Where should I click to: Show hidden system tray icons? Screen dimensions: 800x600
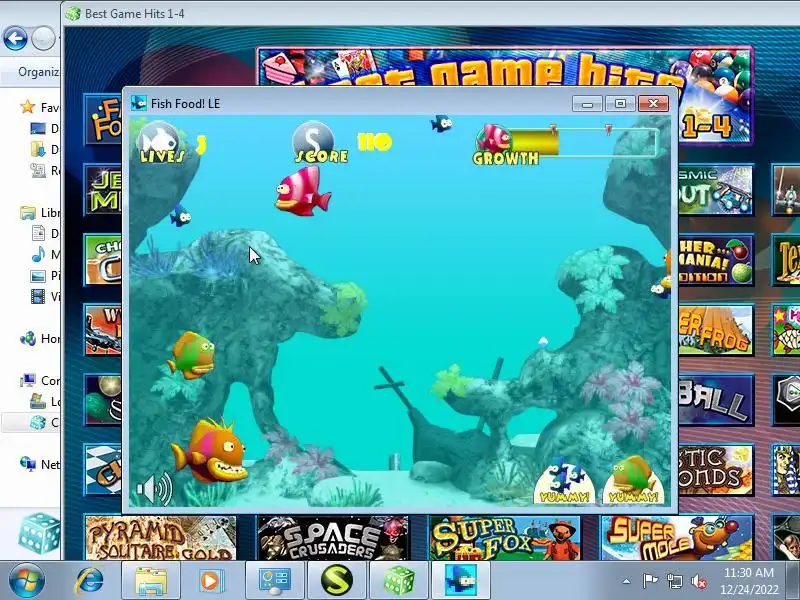(627, 581)
